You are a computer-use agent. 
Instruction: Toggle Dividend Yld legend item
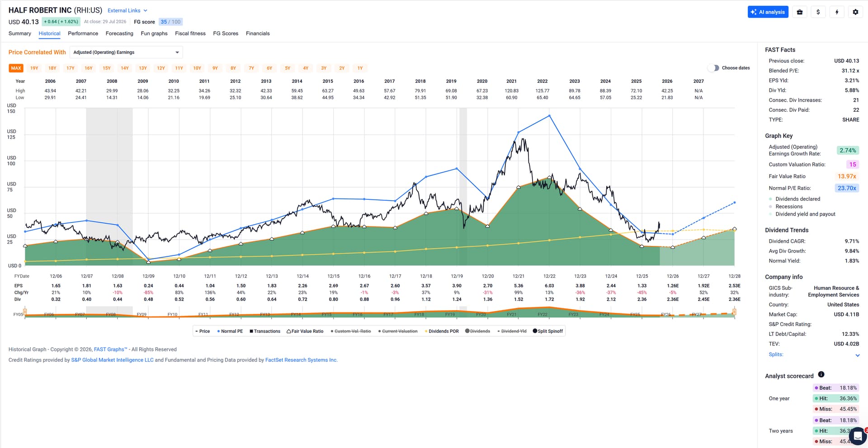click(x=512, y=331)
